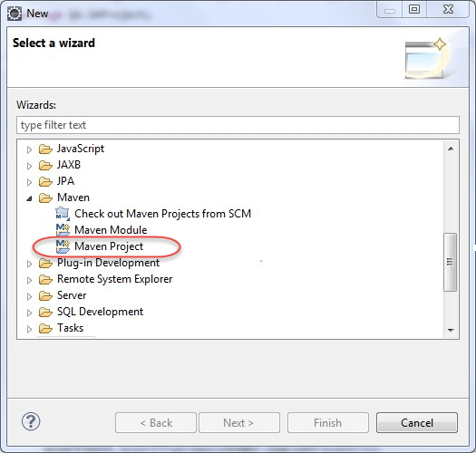
Task: Select Check out Maven Projects from SCM
Action: [x=162, y=214]
